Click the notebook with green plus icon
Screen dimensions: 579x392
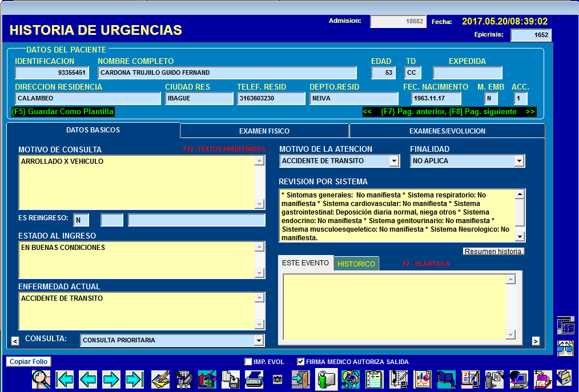[207, 379]
